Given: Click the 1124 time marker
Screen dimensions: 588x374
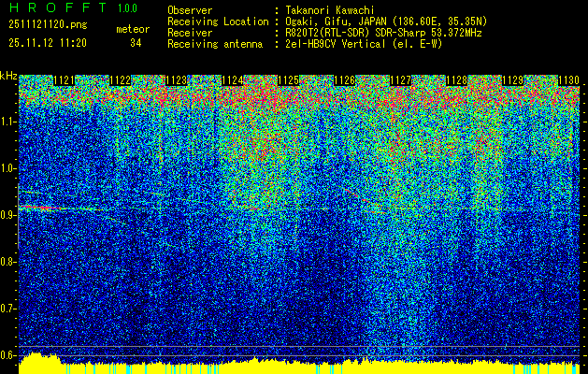Looking at the screenshot, I should pos(233,81).
